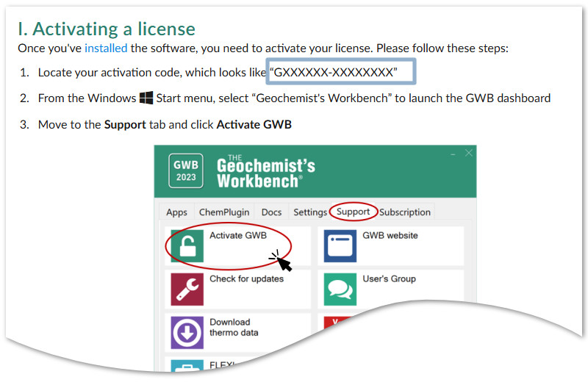Click the 'GWB website' label
The image size is (588, 385).
coord(390,235)
